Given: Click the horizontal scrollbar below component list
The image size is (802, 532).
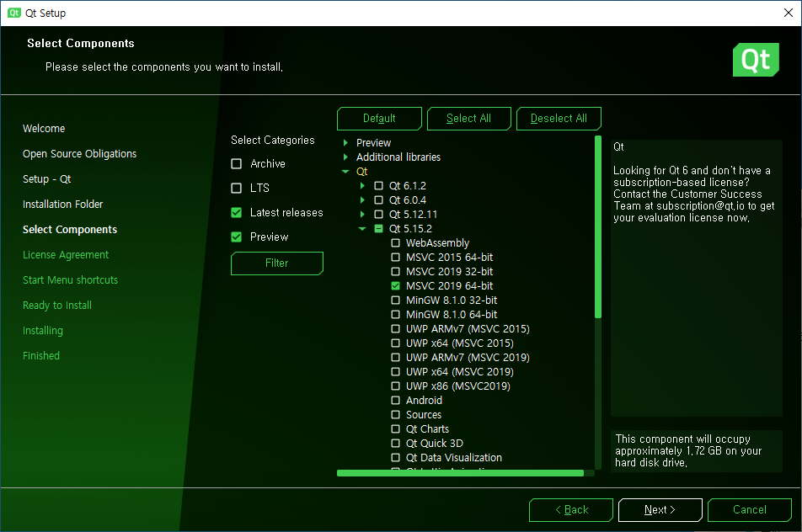Looking at the screenshot, I should tap(460, 473).
